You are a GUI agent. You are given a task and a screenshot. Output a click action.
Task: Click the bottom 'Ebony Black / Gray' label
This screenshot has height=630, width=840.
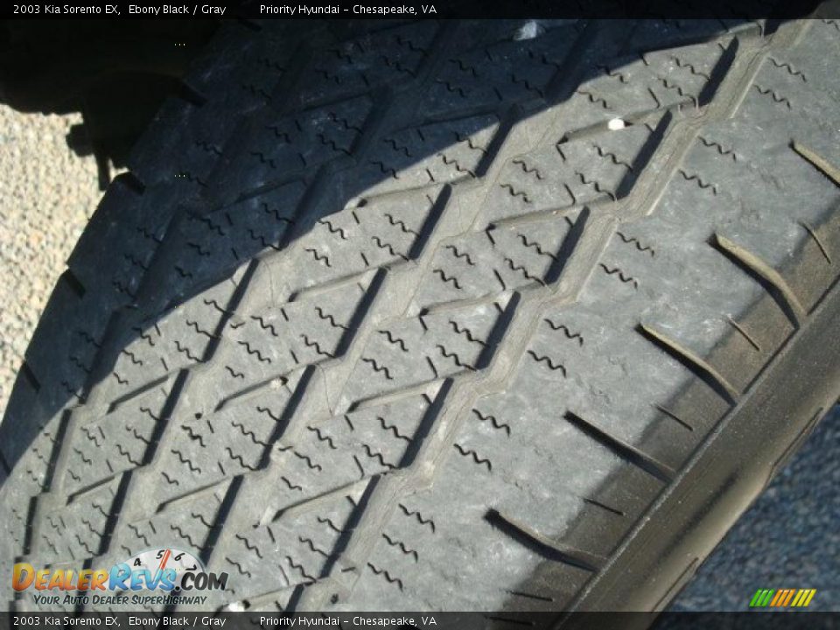(177, 620)
